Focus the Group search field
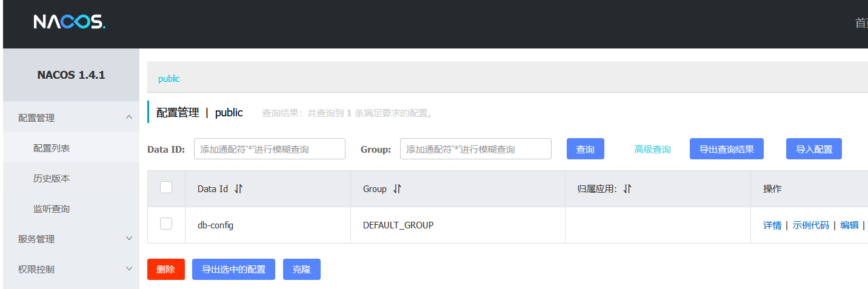The image size is (868, 289). (x=476, y=149)
